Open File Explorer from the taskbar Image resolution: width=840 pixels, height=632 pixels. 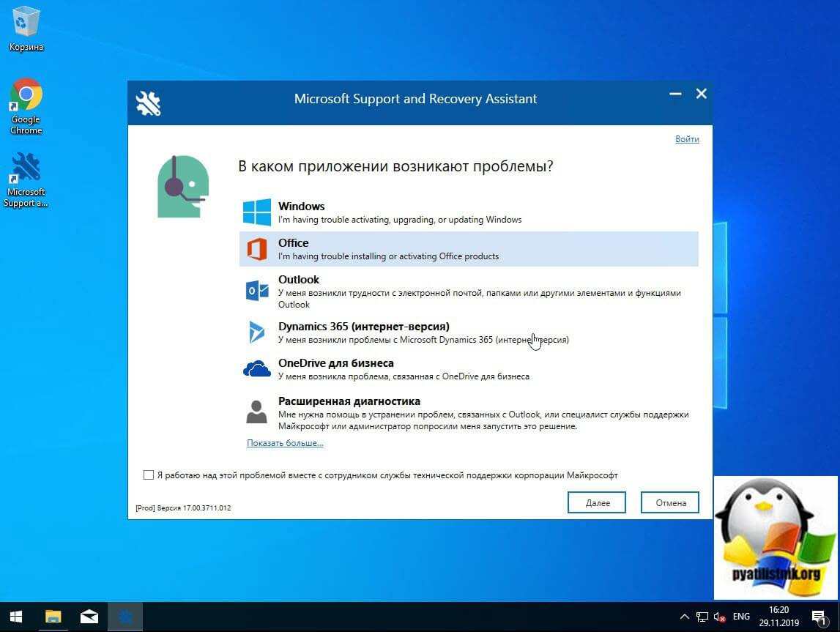pos(52,616)
